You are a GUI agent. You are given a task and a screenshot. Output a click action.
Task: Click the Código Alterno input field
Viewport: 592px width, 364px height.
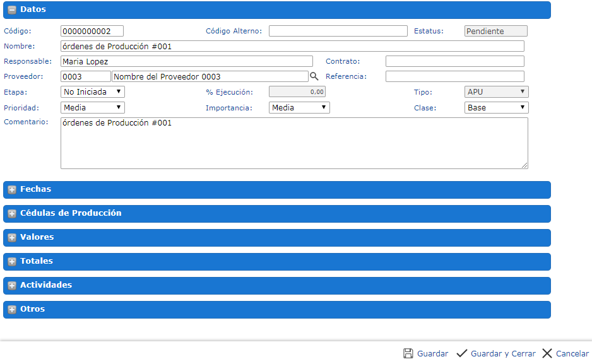[x=338, y=31]
